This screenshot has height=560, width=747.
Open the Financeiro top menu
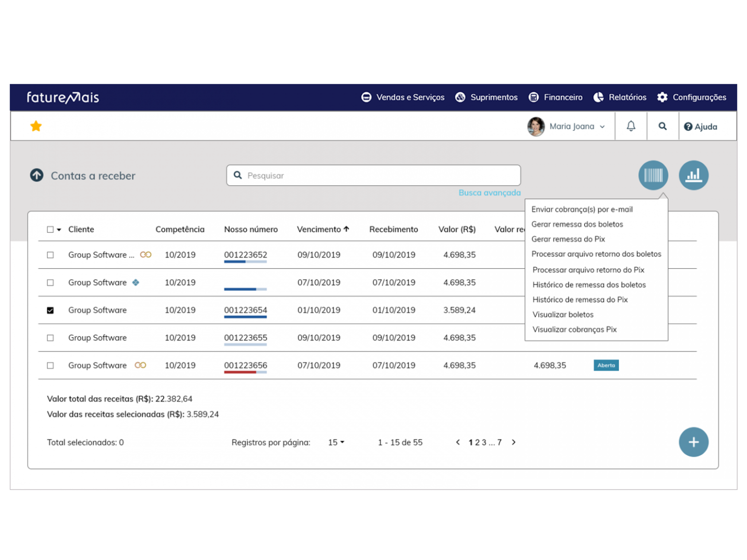pyautogui.click(x=556, y=97)
